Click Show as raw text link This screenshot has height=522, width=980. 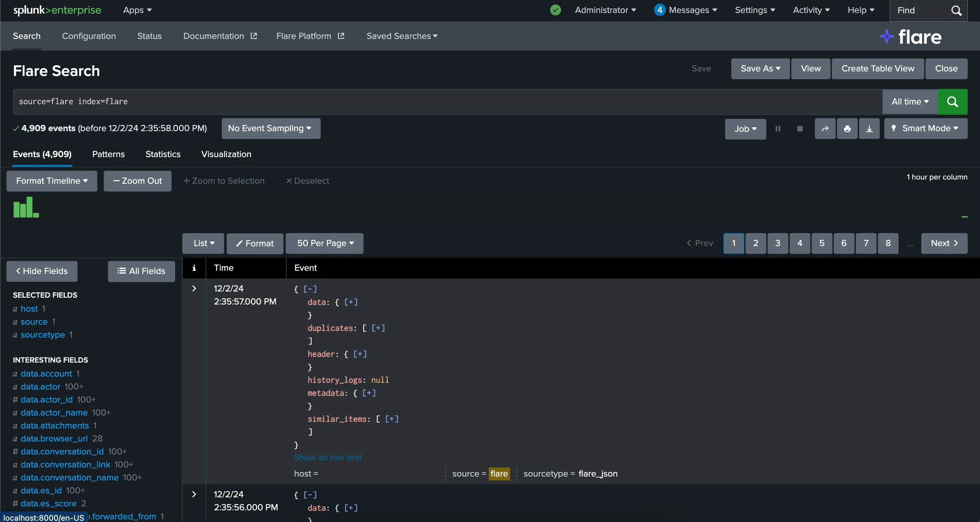[x=328, y=457]
